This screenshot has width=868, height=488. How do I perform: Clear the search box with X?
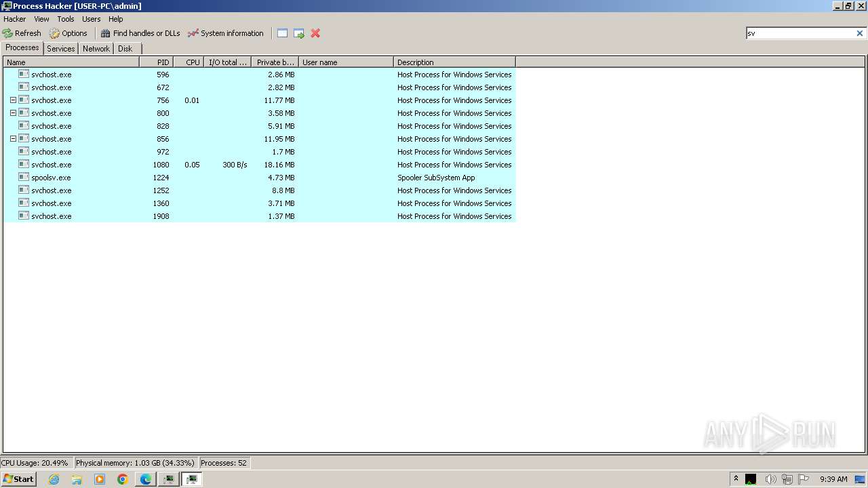[x=860, y=33]
